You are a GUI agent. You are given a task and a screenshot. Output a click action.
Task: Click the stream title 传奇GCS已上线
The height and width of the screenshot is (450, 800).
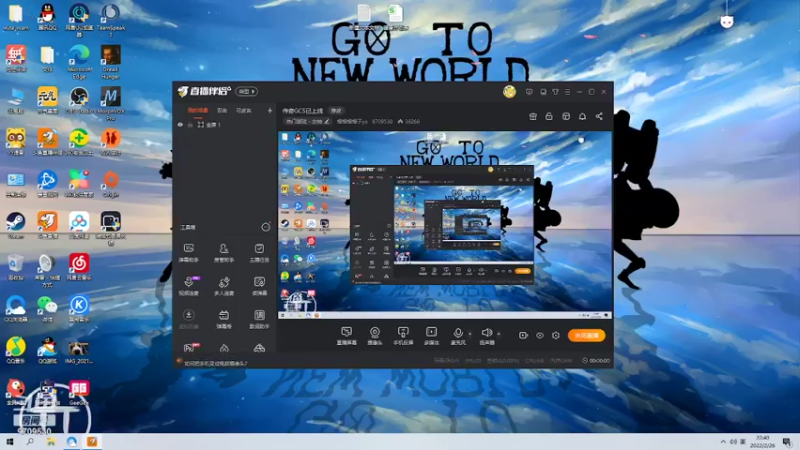click(x=303, y=111)
